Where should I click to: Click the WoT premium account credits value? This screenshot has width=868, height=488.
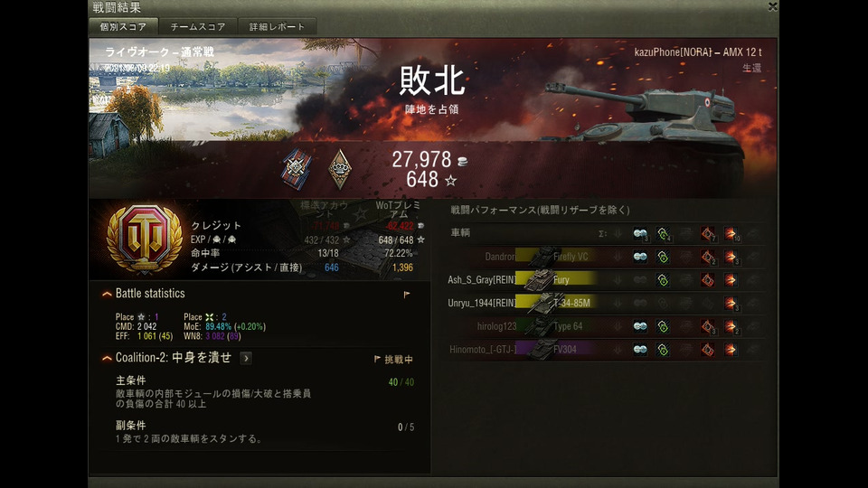click(x=400, y=226)
